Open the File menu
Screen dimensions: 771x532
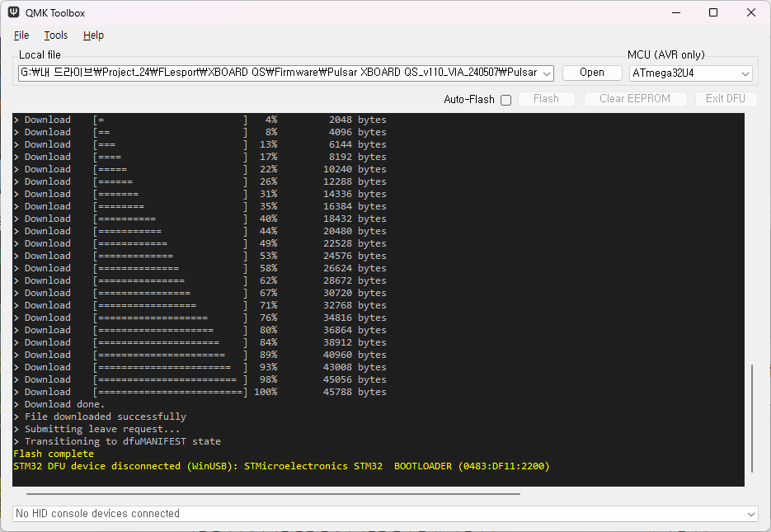click(21, 35)
